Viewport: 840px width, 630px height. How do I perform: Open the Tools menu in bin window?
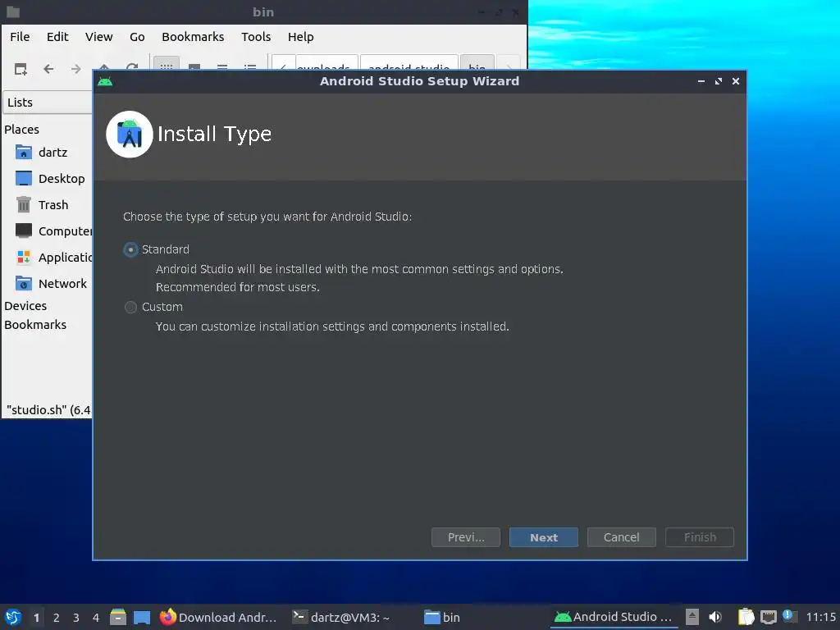pyautogui.click(x=256, y=37)
